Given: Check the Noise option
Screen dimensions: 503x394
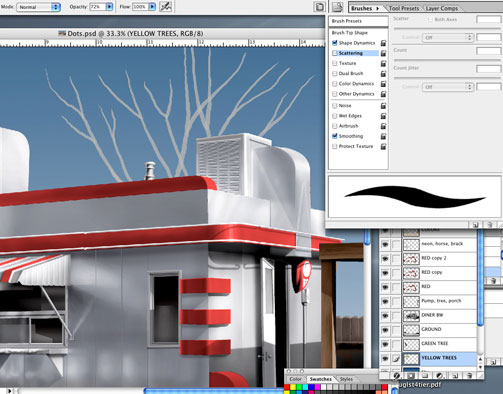Looking at the screenshot, I should (x=335, y=106).
